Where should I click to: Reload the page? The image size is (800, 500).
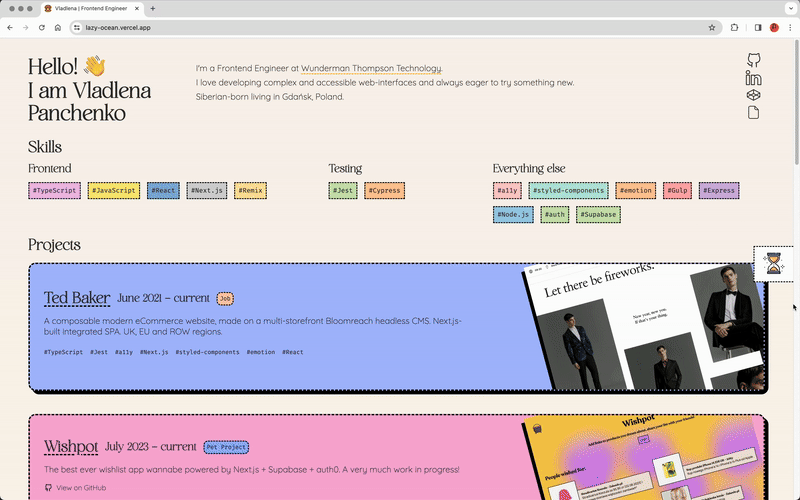click(x=41, y=28)
